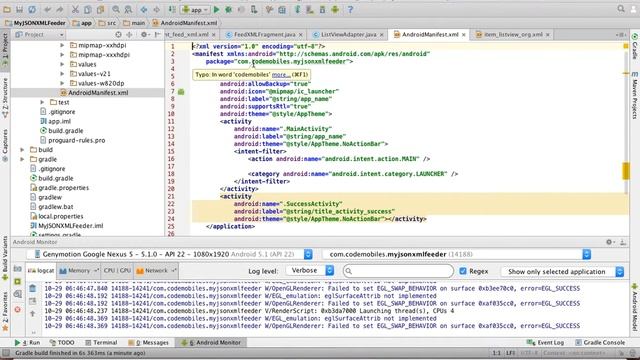This screenshot has width=640, height=360.
Task: Click the Copy toolbar icon
Action: coord(87,9)
